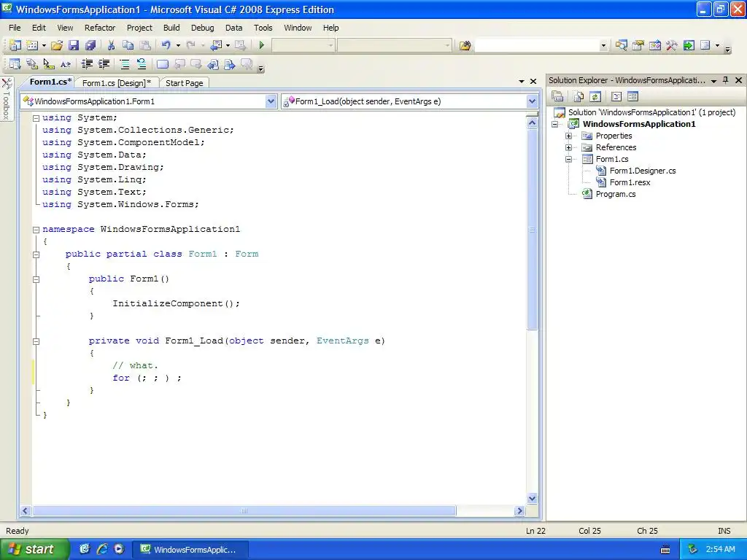Start debugging with the green play icon
Viewport: 747px width, 560px height.
[262, 45]
